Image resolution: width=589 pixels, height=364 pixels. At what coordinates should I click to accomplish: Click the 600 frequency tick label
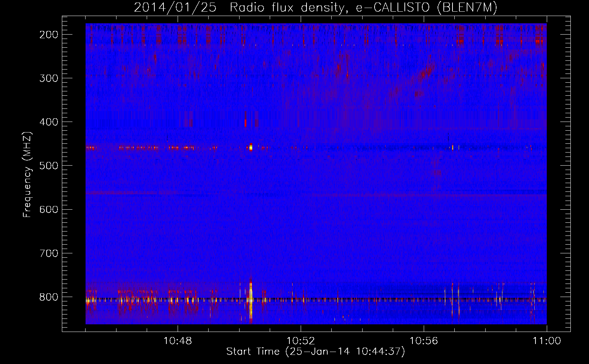point(49,209)
